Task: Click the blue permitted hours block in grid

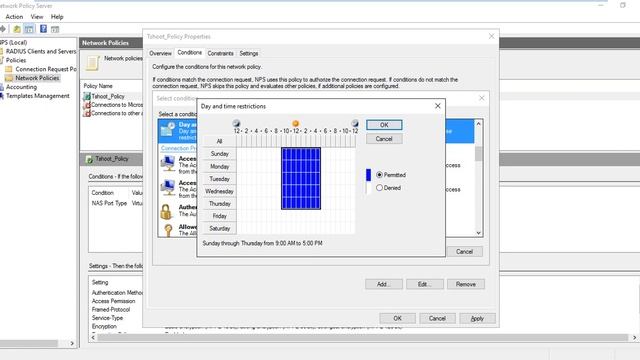Action: (x=301, y=179)
